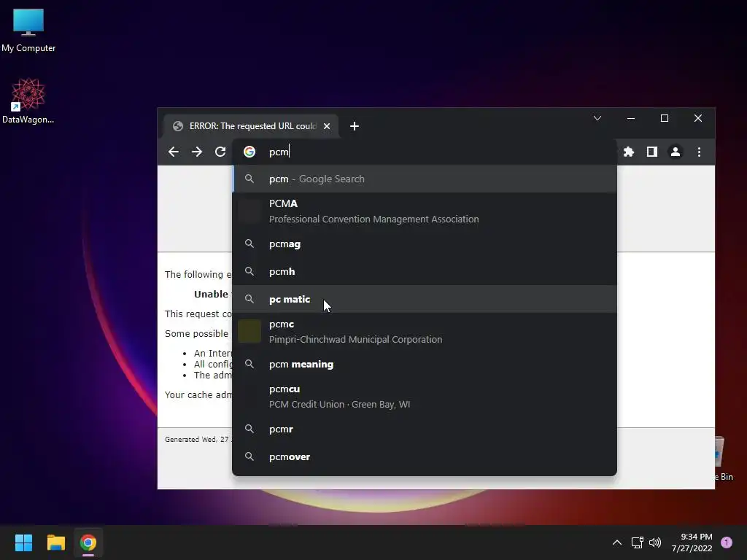
Task: Open the Windows Start menu
Action: click(23, 542)
